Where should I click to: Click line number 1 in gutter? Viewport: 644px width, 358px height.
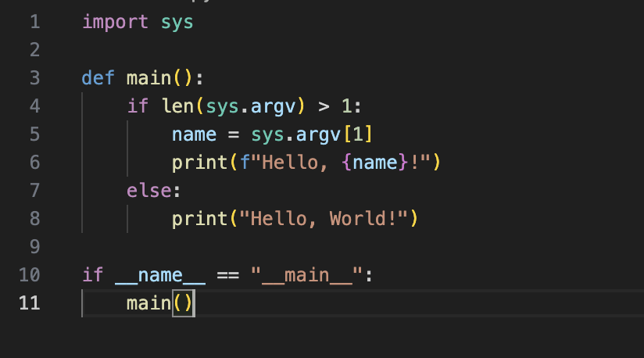click(35, 22)
